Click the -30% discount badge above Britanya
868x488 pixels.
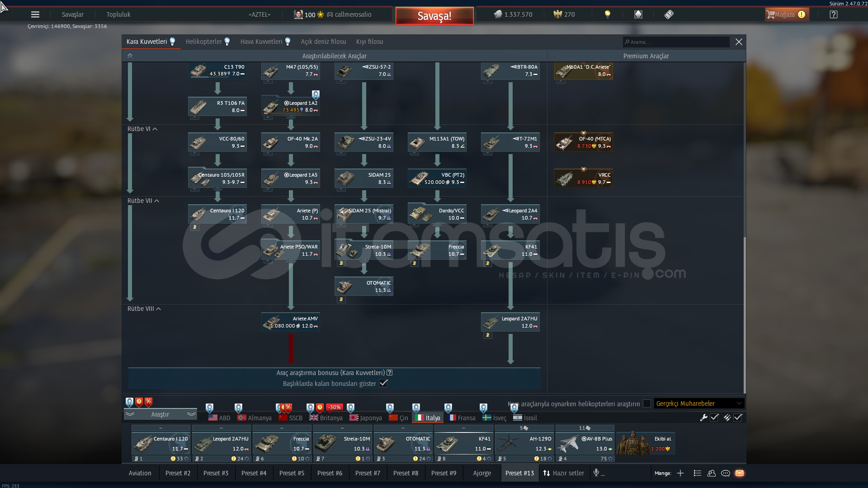click(x=335, y=407)
